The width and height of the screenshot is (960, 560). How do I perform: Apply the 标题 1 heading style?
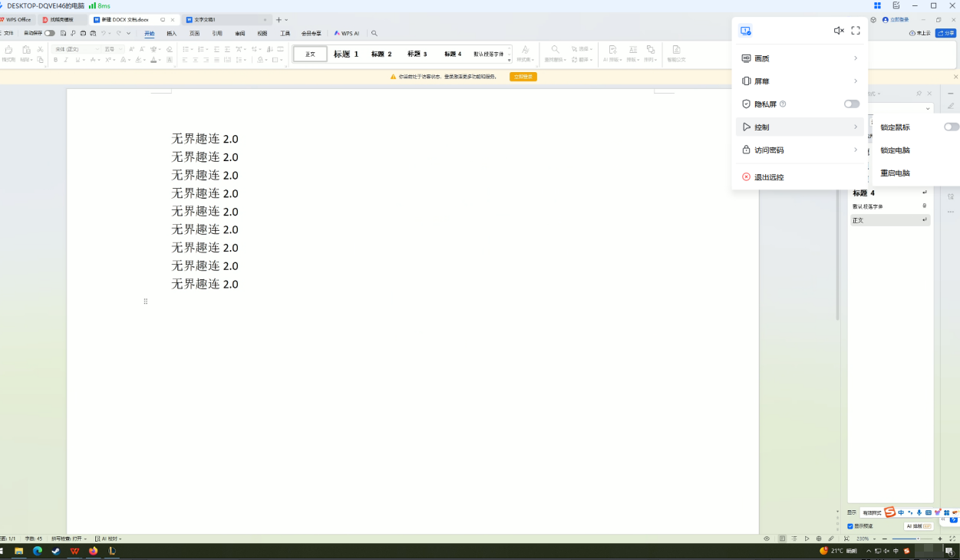point(346,54)
